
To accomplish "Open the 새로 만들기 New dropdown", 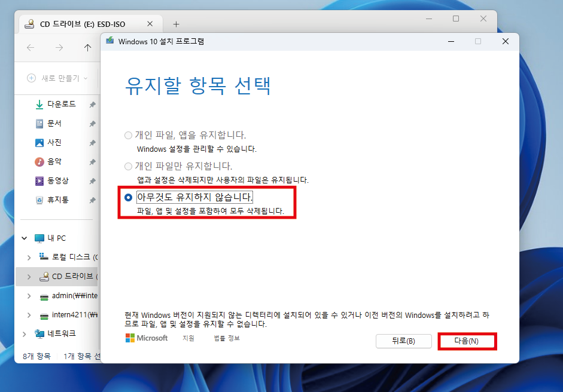I will pyautogui.click(x=57, y=78).
